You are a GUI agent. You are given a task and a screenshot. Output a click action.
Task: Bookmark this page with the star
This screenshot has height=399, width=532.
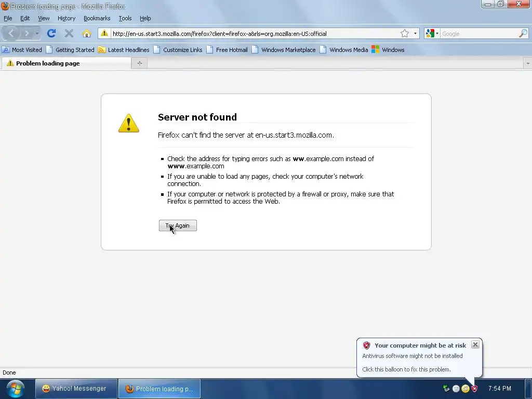[x=404, y=33]
